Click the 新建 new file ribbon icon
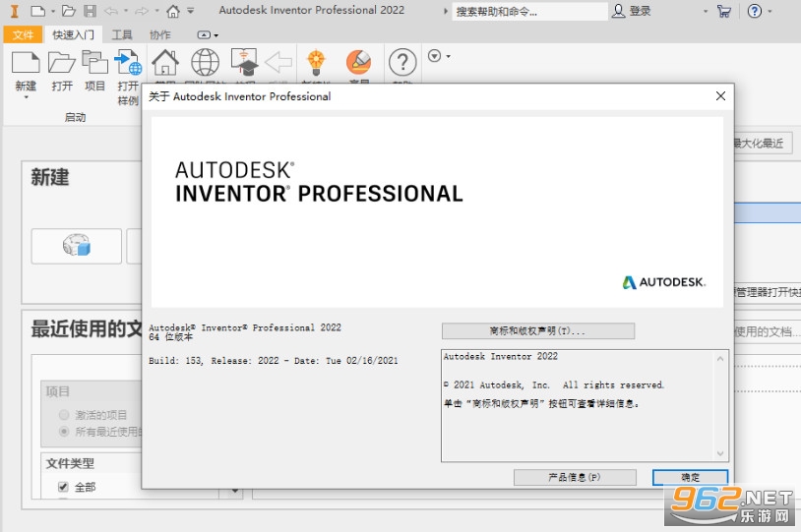This screenshot has height=532, width=801. click(26, 63)
